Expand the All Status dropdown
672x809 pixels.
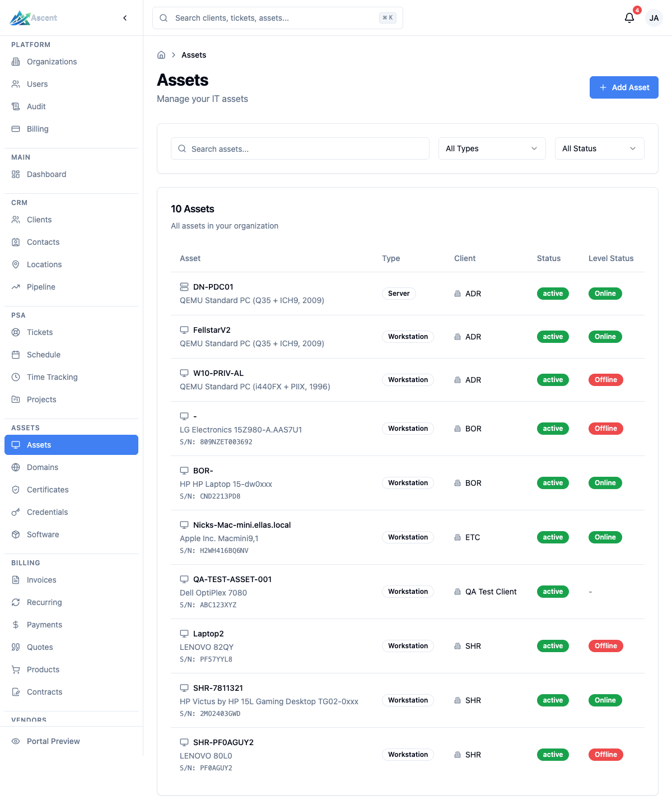(x=599, y=148)
